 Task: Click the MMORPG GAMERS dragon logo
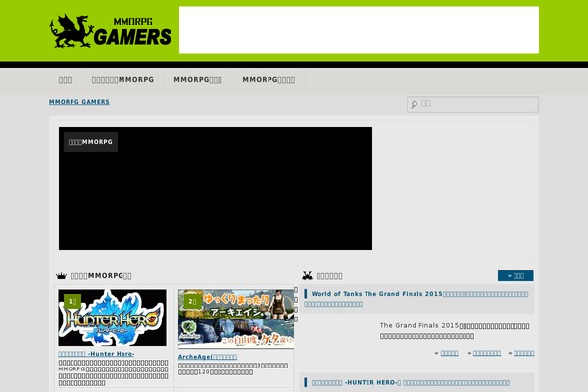point(110,31)
